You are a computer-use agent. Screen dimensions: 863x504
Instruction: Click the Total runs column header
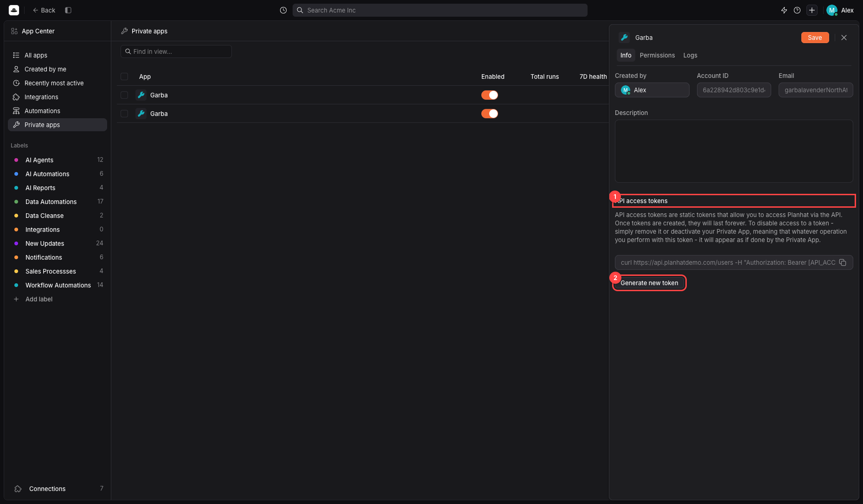pos(544,77)
